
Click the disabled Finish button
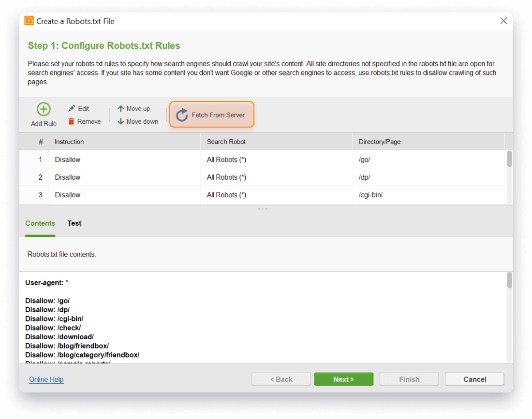(x=409, y=379)
